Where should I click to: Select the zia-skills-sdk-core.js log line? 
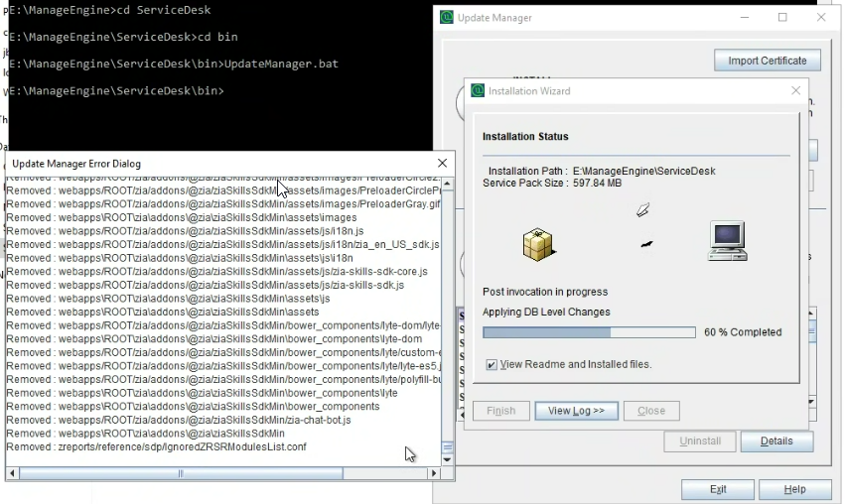[x=216, y=272]
